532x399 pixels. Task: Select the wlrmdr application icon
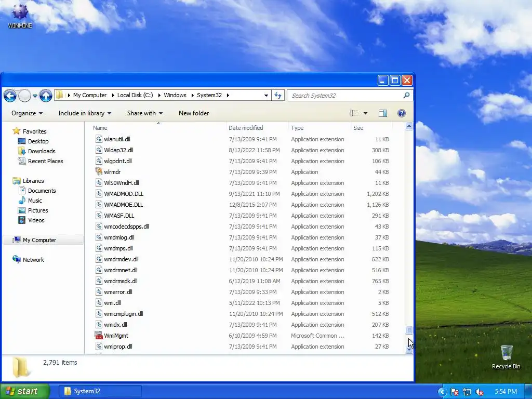(x=98, y=171)
